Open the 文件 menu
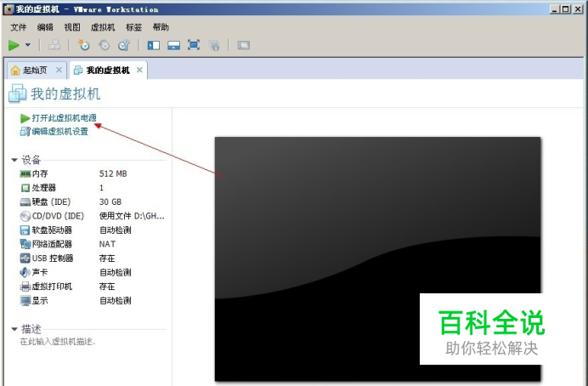Screen dimensions: 588x386 pyautogui.click(x=19, y=27)
